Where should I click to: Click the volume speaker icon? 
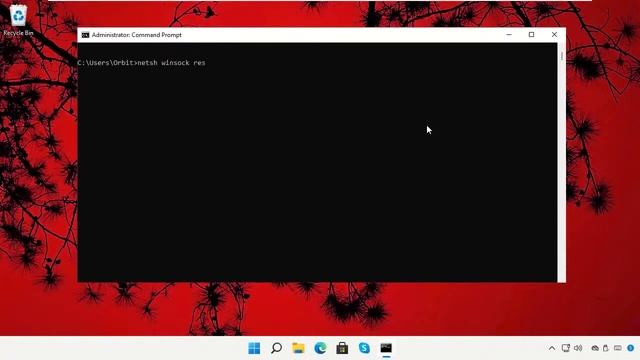click(x=578, y=348)
